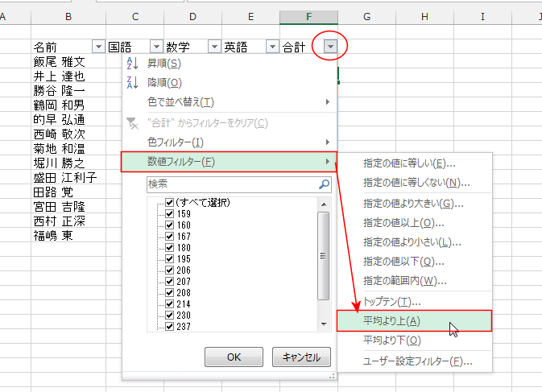This screenshot has width=542, height=392.
Task: Click the ascending sort A-Z icon
Action: pyautogui.click(x=132, y=64)
